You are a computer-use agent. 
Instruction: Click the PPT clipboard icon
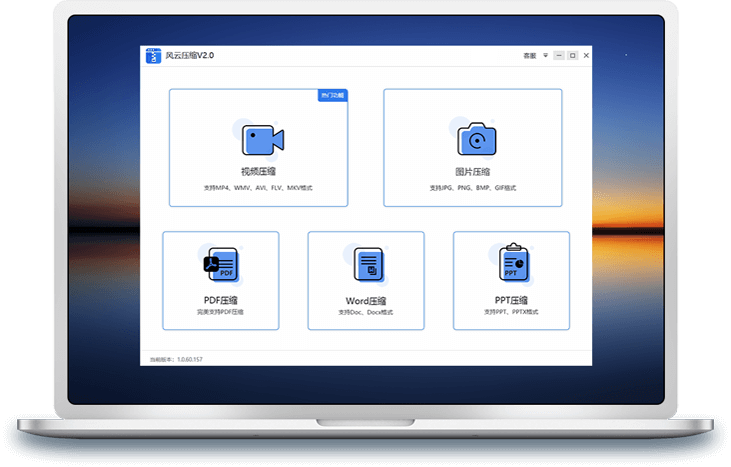513,263
